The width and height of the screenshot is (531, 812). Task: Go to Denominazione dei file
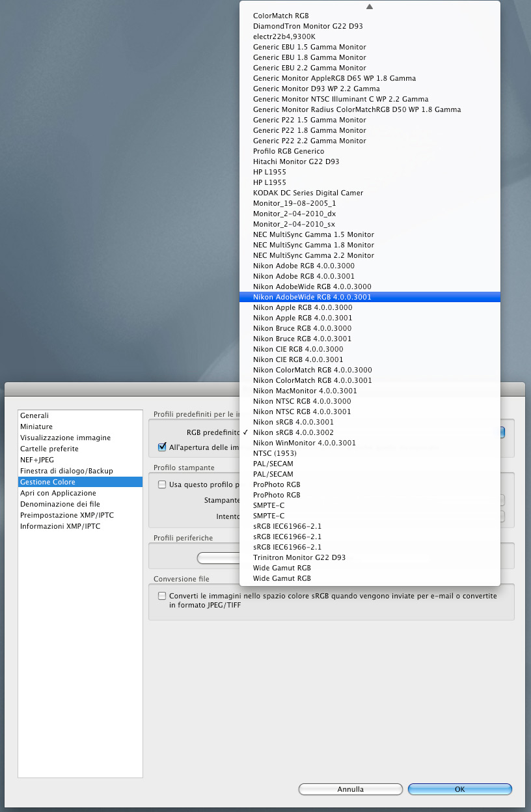80,504
